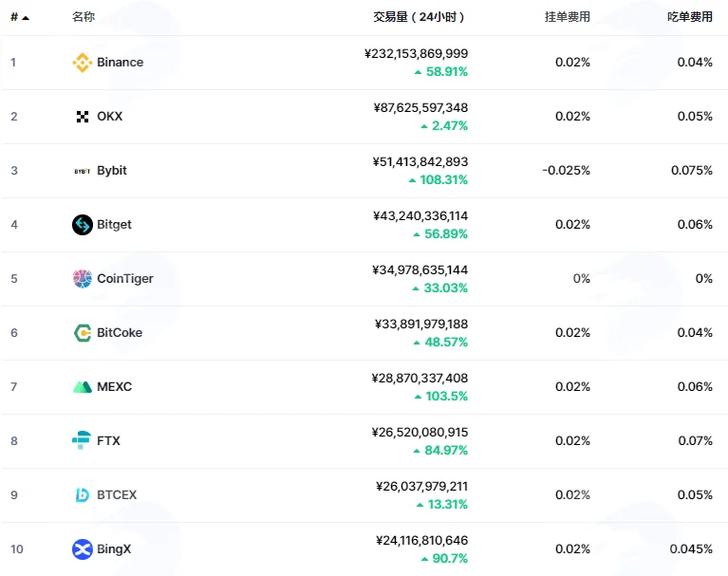Viewport: 728px width, 576px height.
Task: Open the MEXC exchange name link
Action: [x=114, y=386]
